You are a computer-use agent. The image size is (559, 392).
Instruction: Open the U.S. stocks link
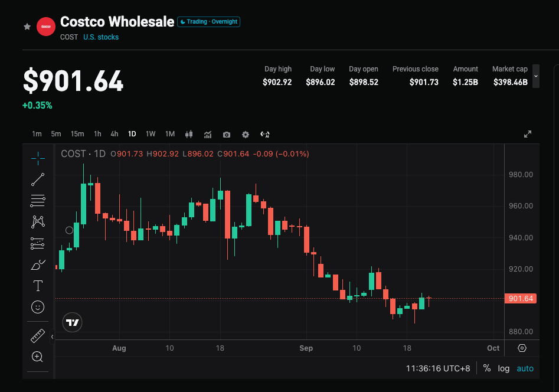[101, 37]
